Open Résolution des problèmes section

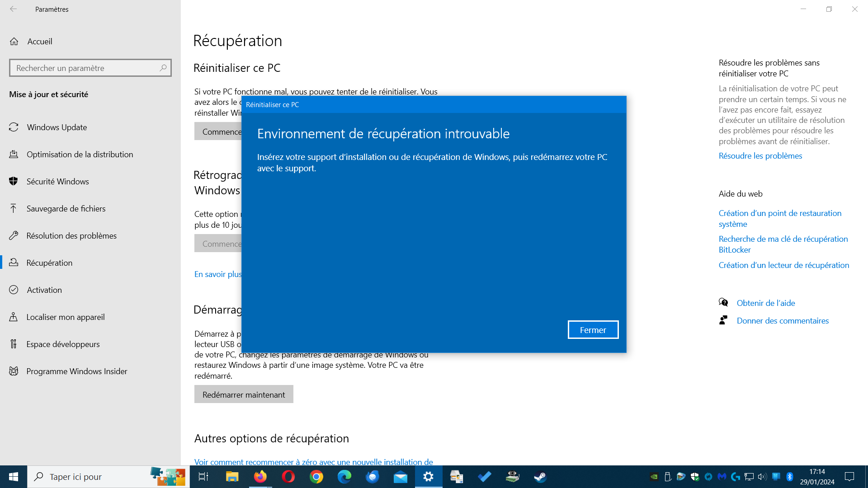(71, 235)
